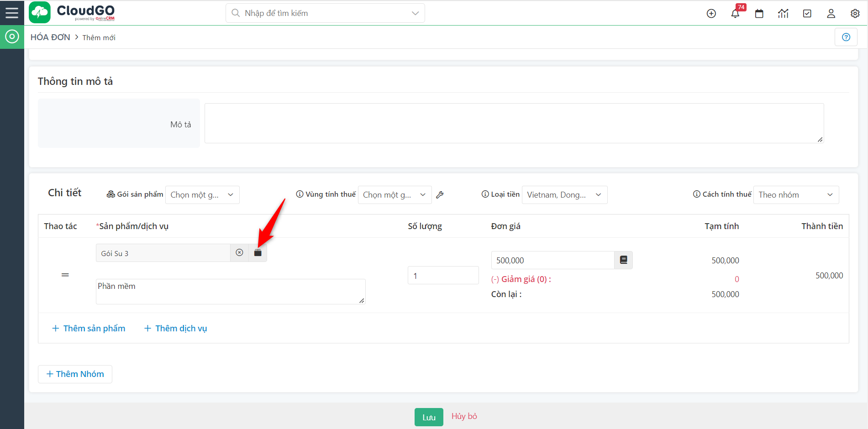Click the tax region wrench icon
Viewport: 868px width, 429px height.
pyautogui.click(x=440, y=195)
